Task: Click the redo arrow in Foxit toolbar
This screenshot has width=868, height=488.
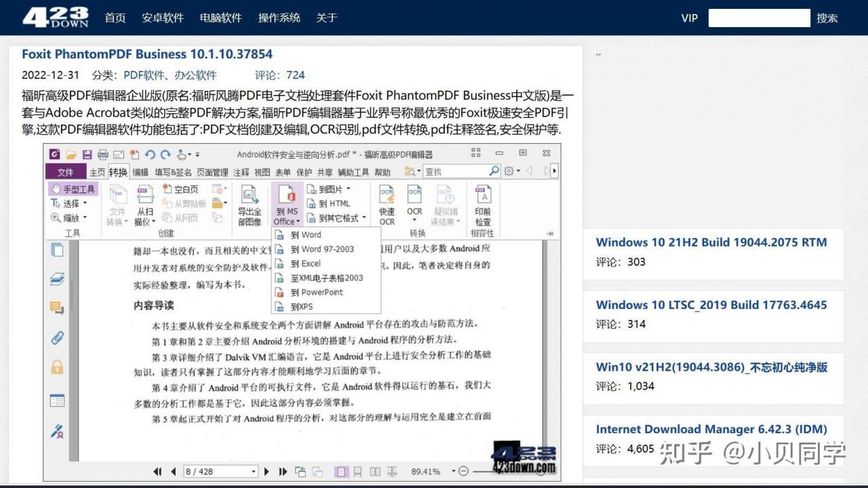Action: [x=166, y=155]
